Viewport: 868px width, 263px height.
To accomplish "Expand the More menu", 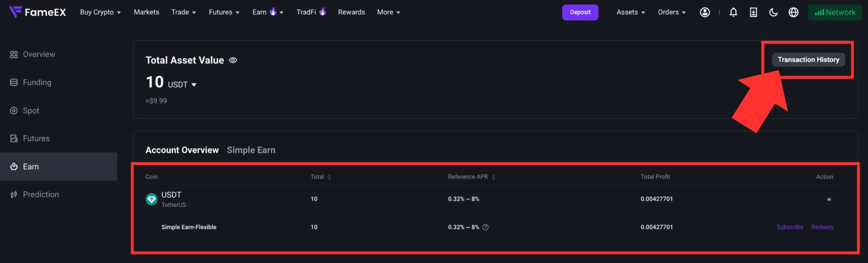I will (389, 12).
